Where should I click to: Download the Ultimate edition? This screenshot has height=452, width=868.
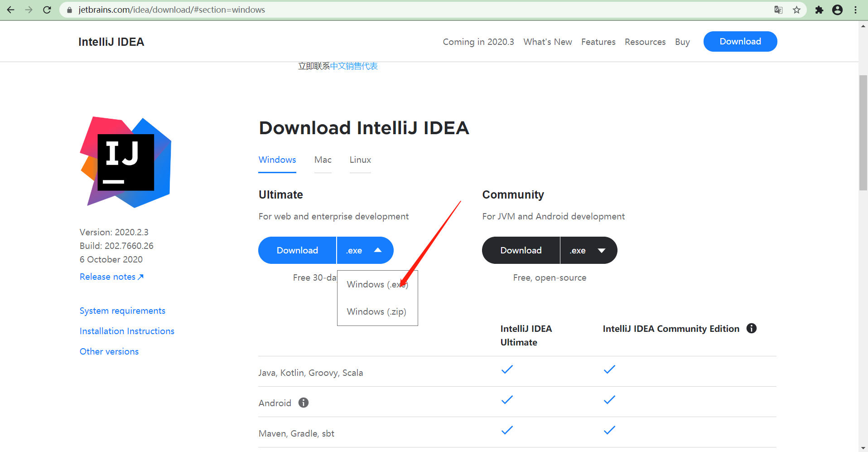tap(297, 250)
